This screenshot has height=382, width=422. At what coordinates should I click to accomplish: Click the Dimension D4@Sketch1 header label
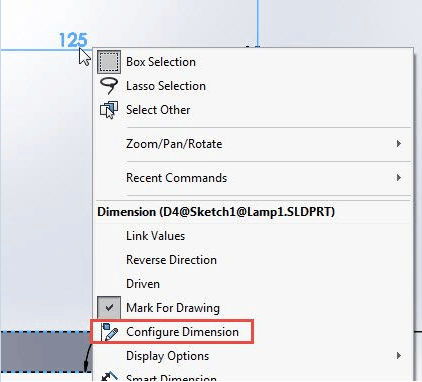[216, 212]
